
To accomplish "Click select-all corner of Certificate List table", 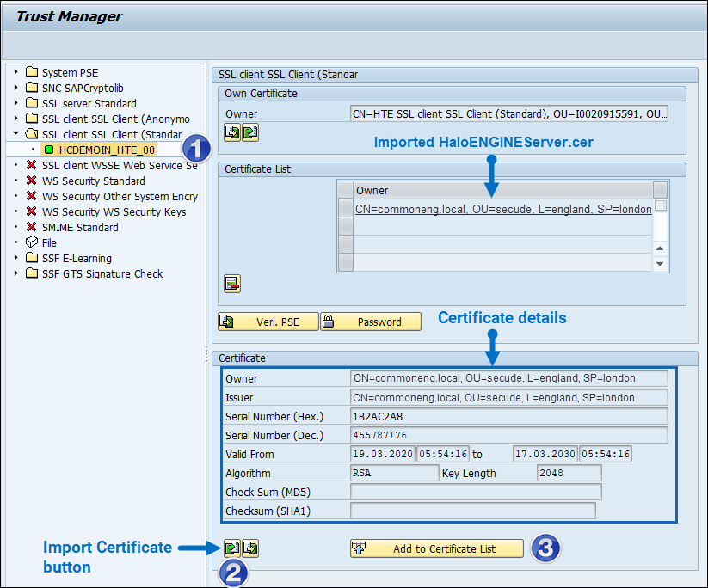I will [346, 190].
